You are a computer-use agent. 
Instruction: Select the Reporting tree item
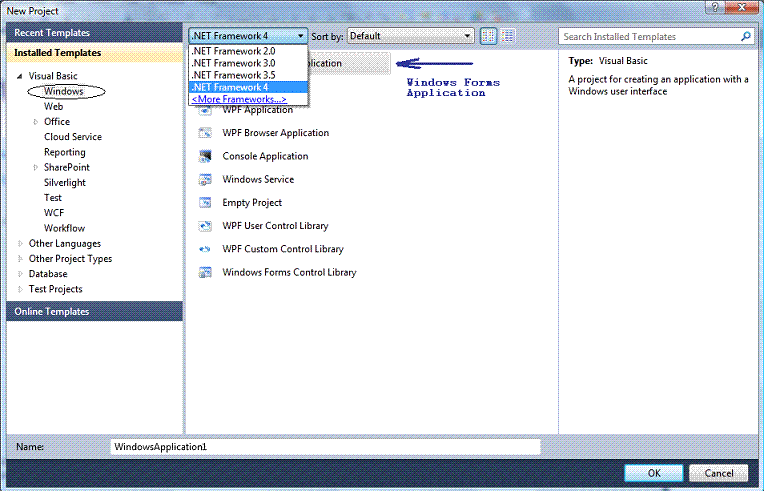(65, 152)
